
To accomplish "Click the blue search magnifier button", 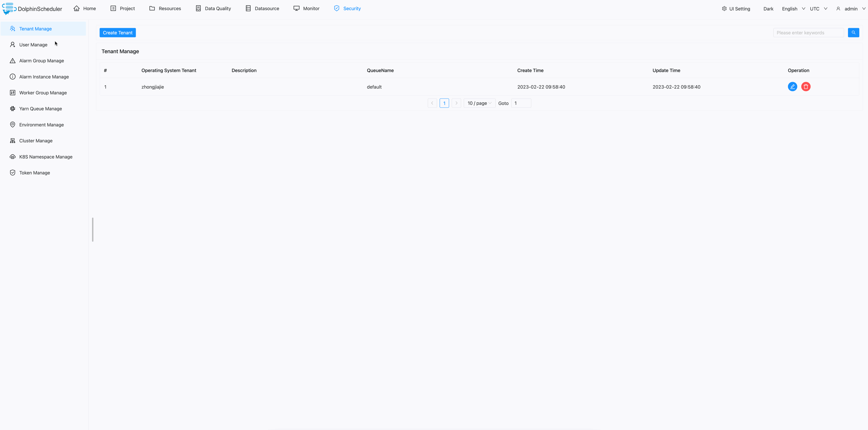I will point(853,33).
